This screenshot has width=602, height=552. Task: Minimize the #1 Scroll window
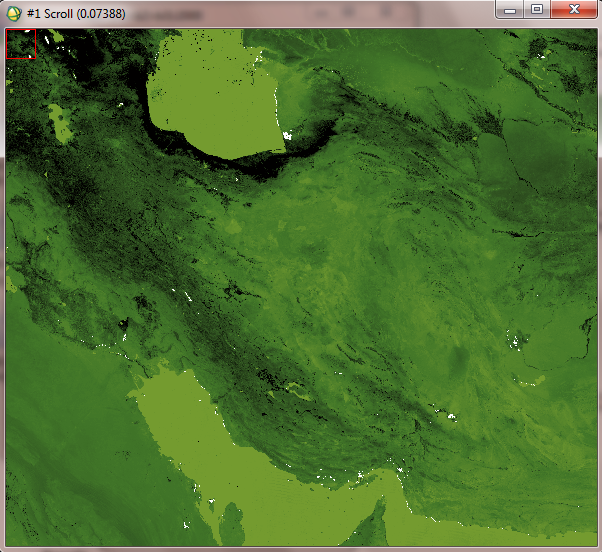point(509,10)
